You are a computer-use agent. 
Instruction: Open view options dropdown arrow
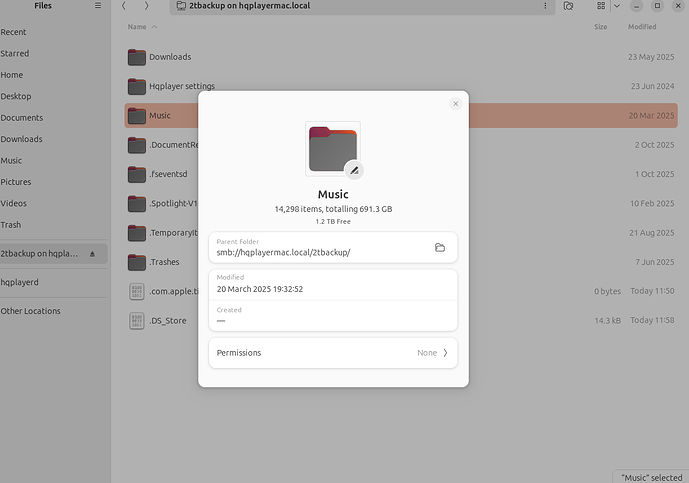point(617,6)
